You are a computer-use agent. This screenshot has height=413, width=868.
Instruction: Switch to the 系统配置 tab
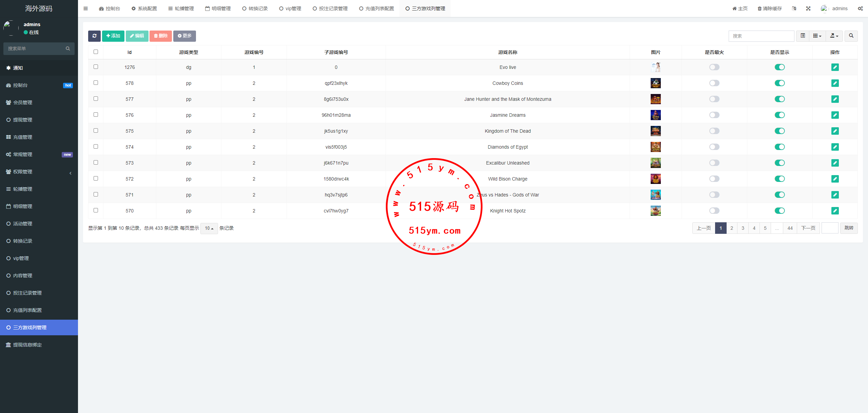click(144, 8)
